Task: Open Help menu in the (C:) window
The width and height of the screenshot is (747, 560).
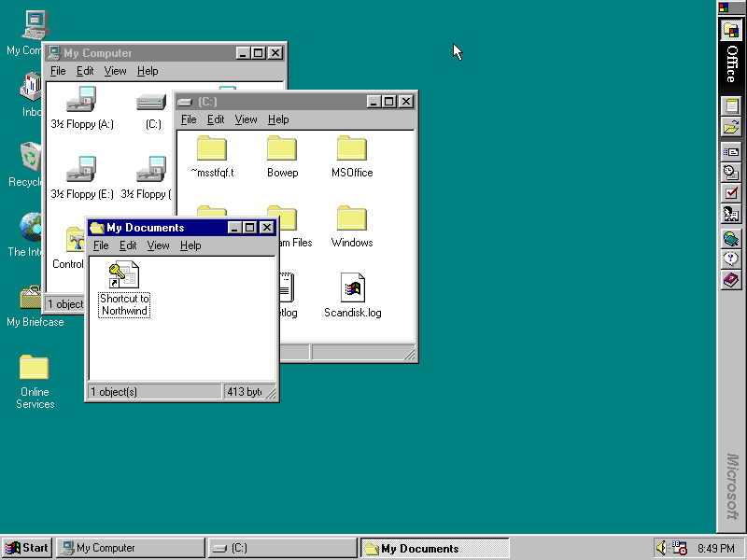Action: (278, 119)
